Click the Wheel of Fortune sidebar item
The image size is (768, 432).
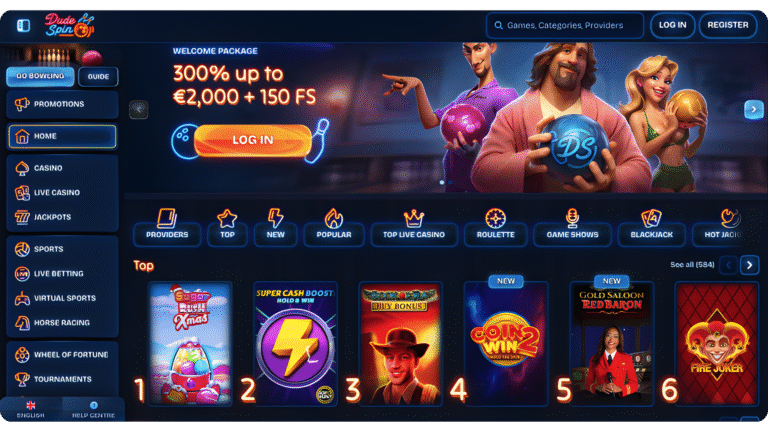(x=62, y=355)
